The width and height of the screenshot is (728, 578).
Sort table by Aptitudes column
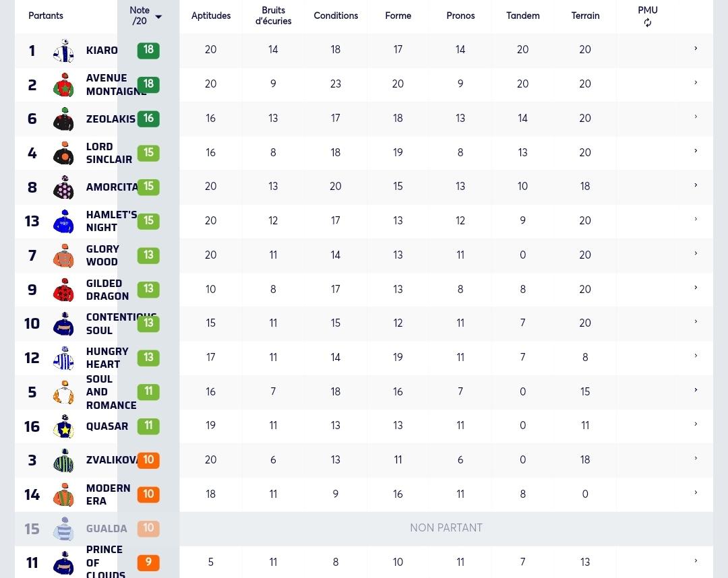coord(211,15)
